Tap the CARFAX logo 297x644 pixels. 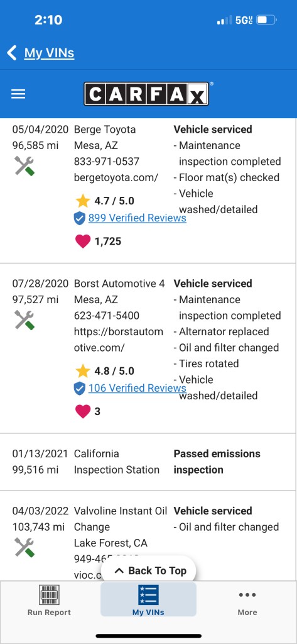point(148,94)
